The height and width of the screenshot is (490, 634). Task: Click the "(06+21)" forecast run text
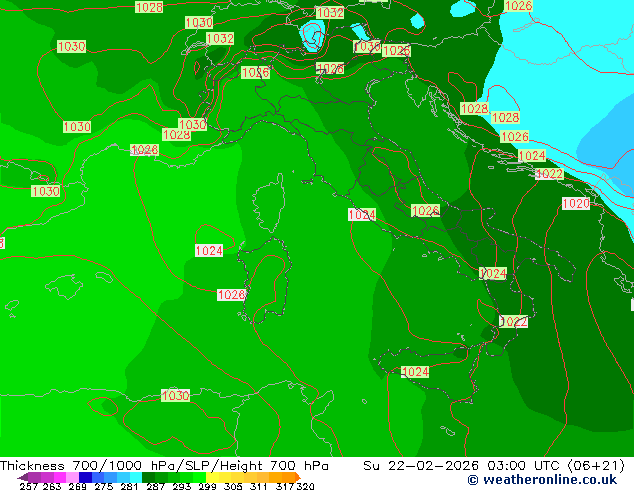[x=596, y=466]
